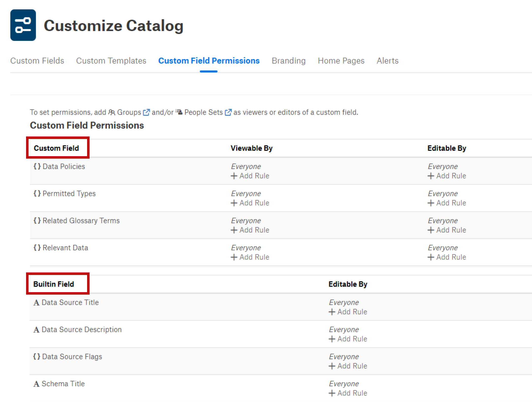Click the Groups people icon
The height and width of the screenshot is (403, 532).
click(x=112, y=112)
